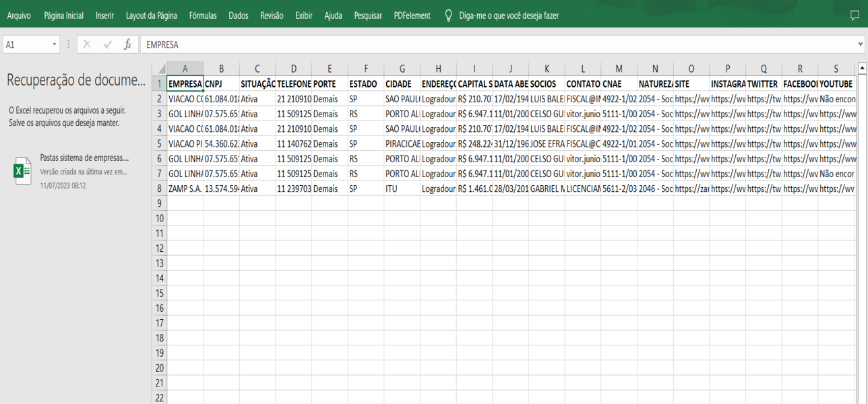Click the Enter checkmark formula bar icon
Screen dimensions: 868x404
[x=107, y=44]
